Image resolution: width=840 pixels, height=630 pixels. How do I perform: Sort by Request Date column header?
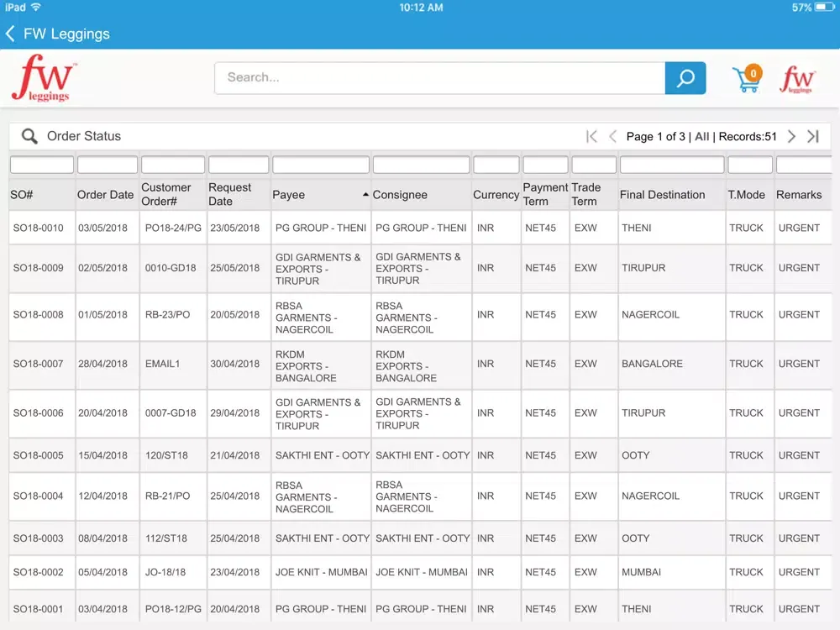(x=229, y=195)
